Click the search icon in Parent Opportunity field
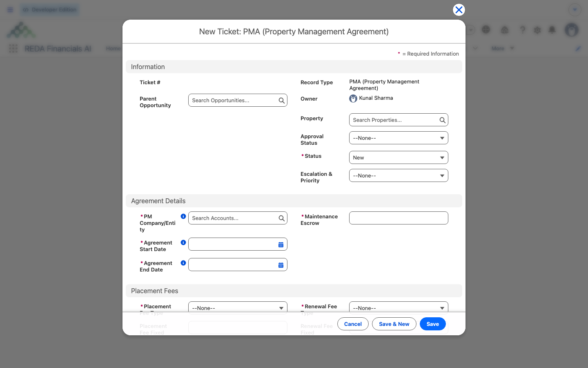This screenshot has height=368, width=588. click(x=282, y=101)
